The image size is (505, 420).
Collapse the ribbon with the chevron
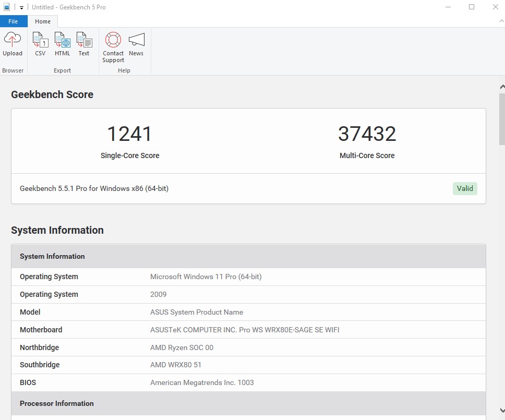tap(501, 21)
